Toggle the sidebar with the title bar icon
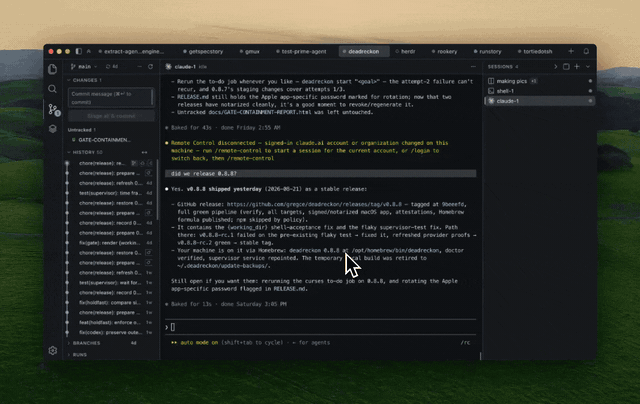Screen dimensions: 640x404 pyautogui.click(x=78, y=51)
